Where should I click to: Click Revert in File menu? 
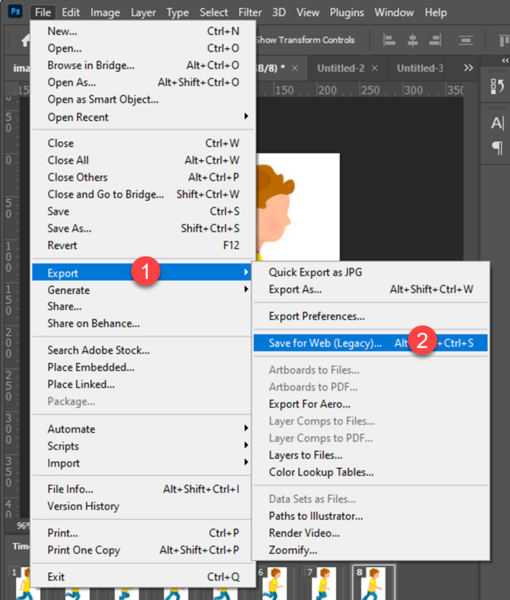(x=143, y=245)
